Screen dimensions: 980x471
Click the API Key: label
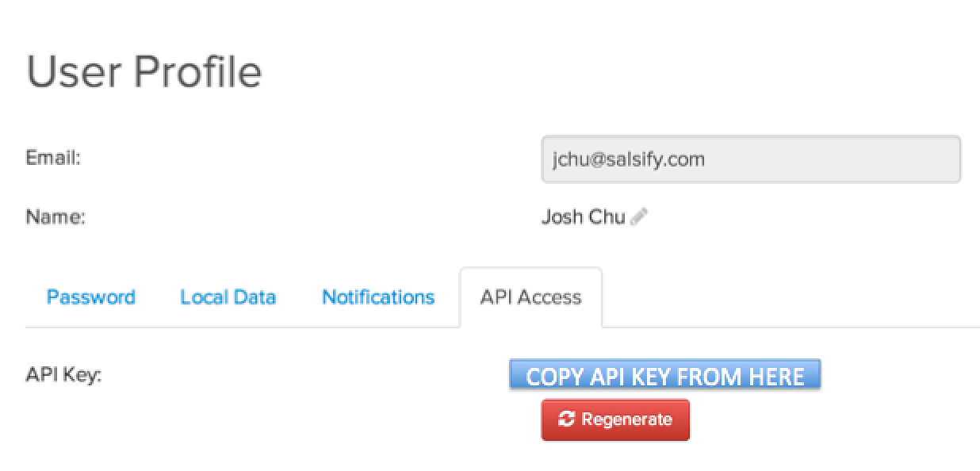64,375
